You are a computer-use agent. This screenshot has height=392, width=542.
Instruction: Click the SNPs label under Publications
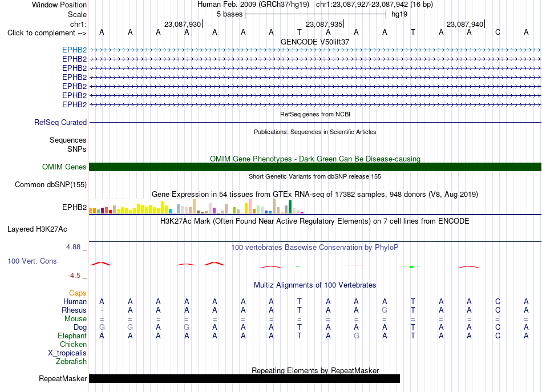point(77,149)
